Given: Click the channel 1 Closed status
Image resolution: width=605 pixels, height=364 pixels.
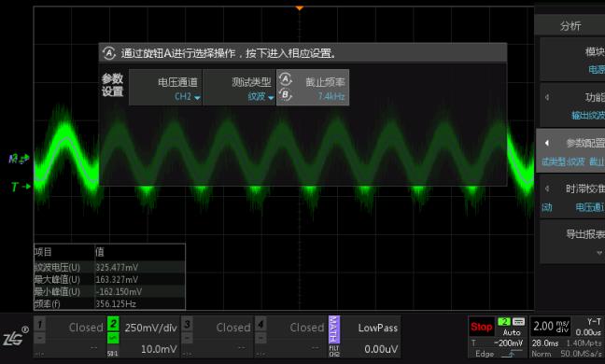Looking at the screenshot, I should (x=86, y=328).
